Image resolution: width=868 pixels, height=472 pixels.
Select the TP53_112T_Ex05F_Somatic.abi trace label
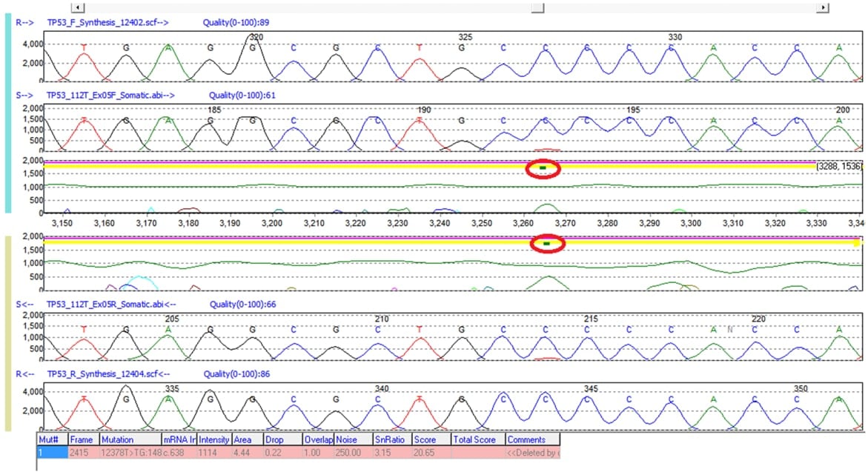(110, 95)
